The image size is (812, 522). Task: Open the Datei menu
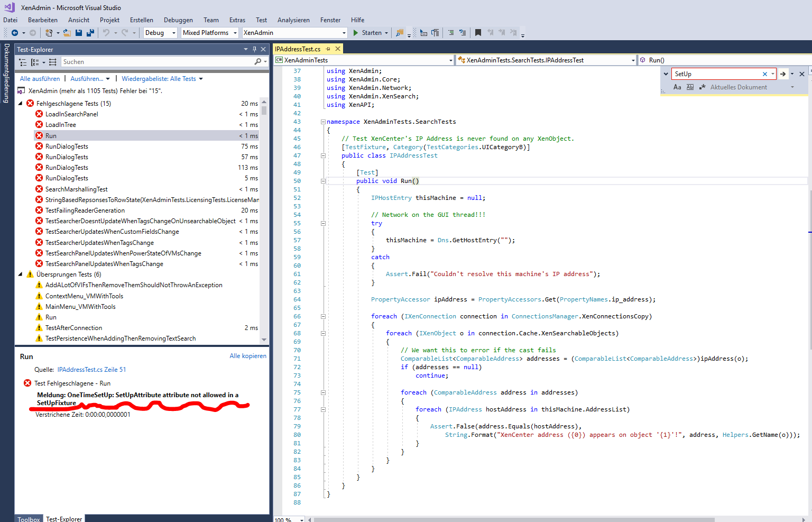[x=10, y=20]
